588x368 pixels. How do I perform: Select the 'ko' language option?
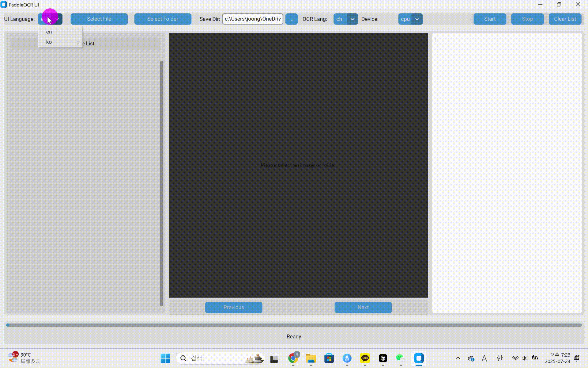[x=49, y=42]
